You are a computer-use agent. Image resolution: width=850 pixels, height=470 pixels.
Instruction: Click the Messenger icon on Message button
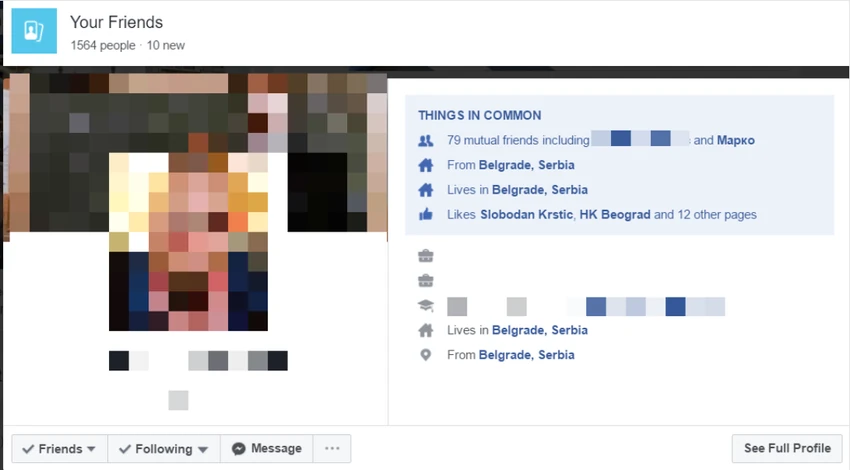[239, 449]
